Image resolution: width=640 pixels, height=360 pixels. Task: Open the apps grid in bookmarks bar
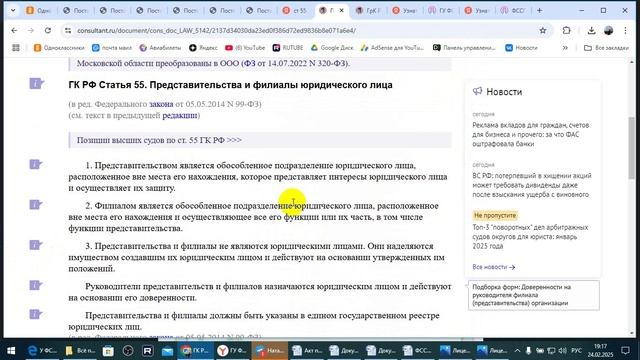16,48
